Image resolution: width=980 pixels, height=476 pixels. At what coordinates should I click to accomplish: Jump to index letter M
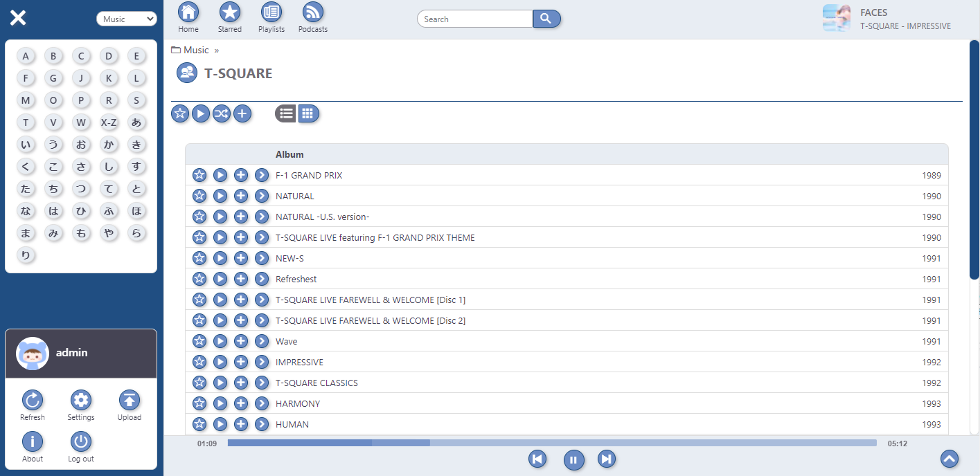(26, 100)
